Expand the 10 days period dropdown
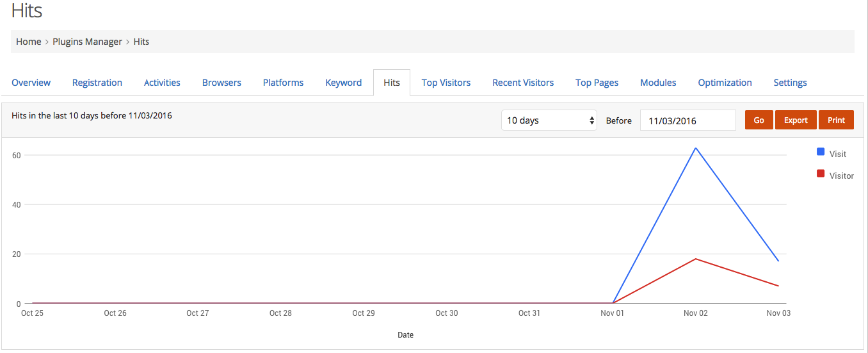 pyautogui.click(x=549, y=120)
